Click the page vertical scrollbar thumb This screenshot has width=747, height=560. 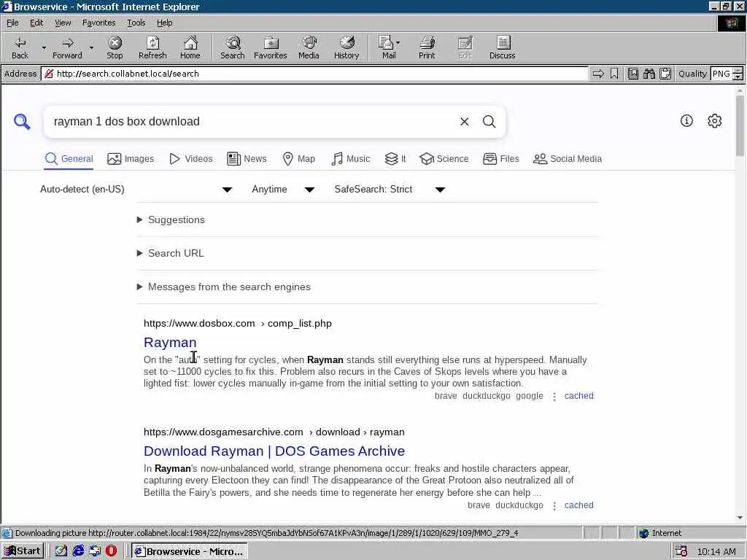740,125
